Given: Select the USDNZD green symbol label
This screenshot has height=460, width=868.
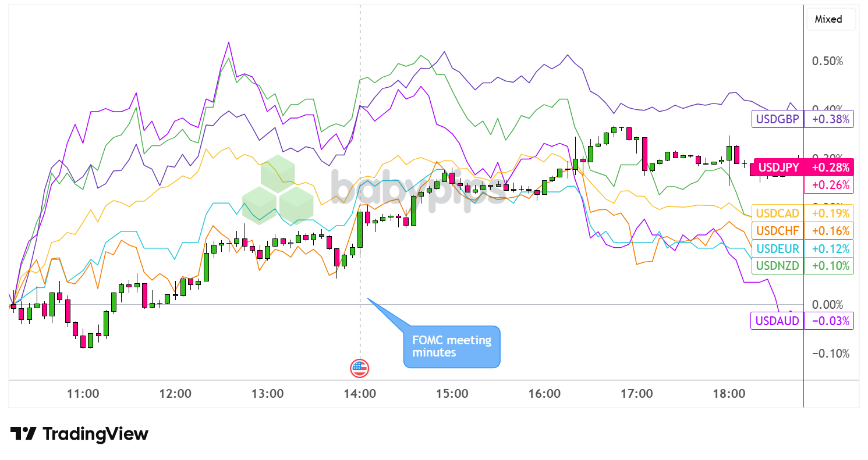Looking at the screenshot, I should [x=777, y=266].
